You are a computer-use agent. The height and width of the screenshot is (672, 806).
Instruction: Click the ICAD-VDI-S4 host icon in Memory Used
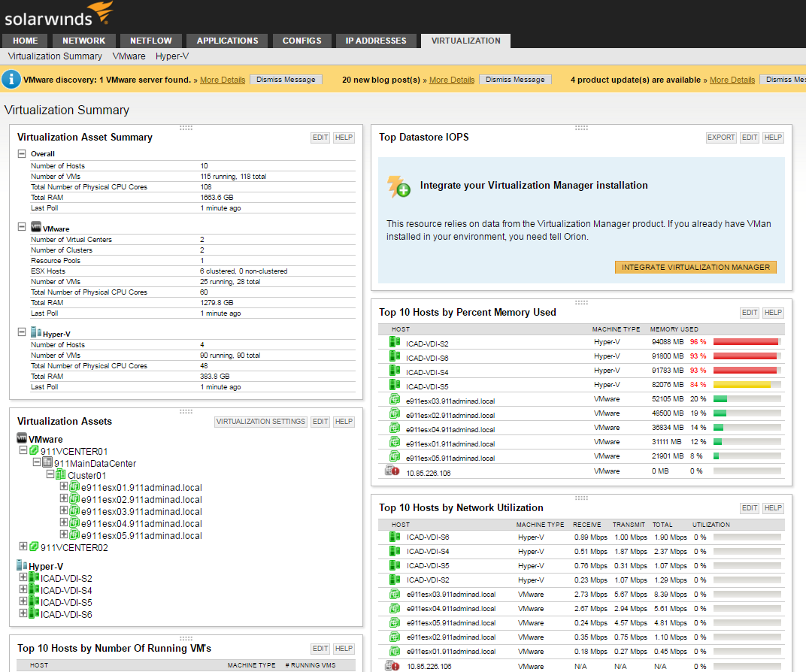point(395,371)
